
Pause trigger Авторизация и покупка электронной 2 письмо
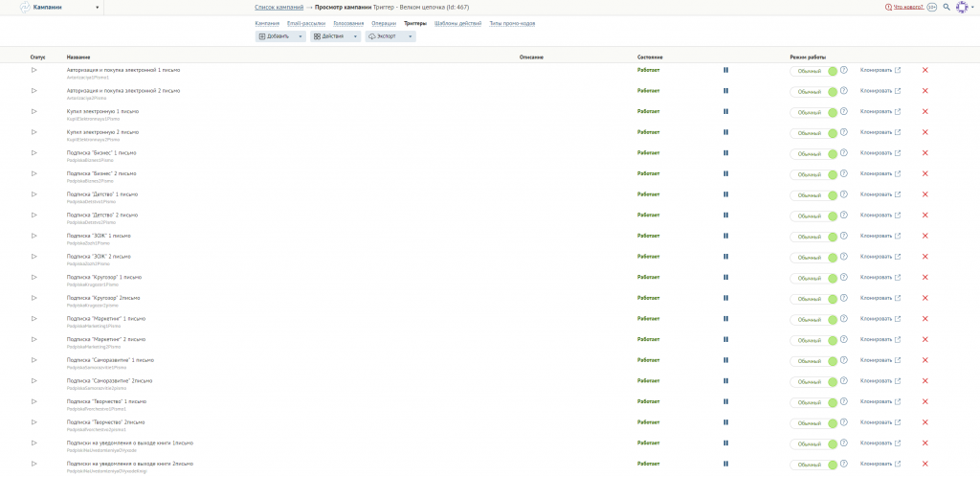pyautogui.click(x=725, y=91)
